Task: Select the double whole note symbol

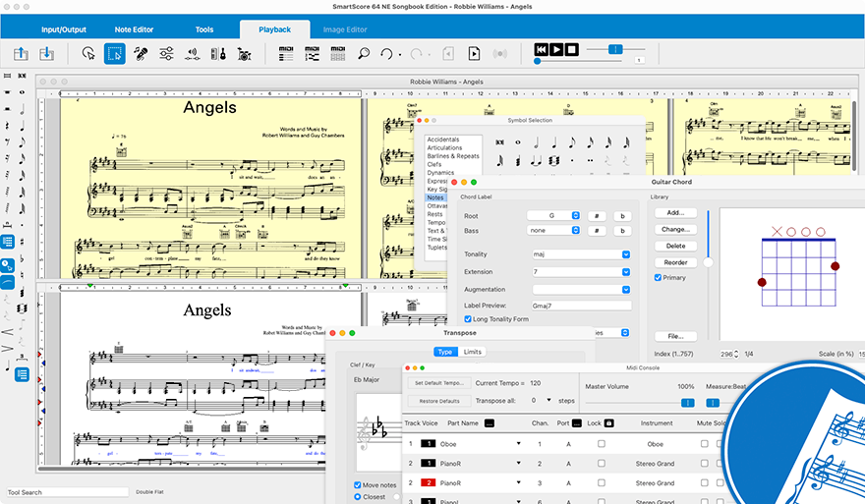Action: [499, 142]
